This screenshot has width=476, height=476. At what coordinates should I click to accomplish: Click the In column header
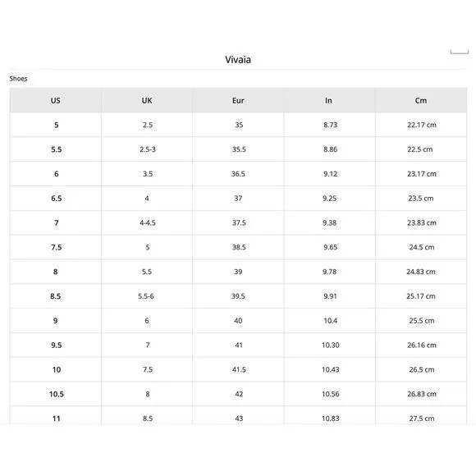coord(329,100)
